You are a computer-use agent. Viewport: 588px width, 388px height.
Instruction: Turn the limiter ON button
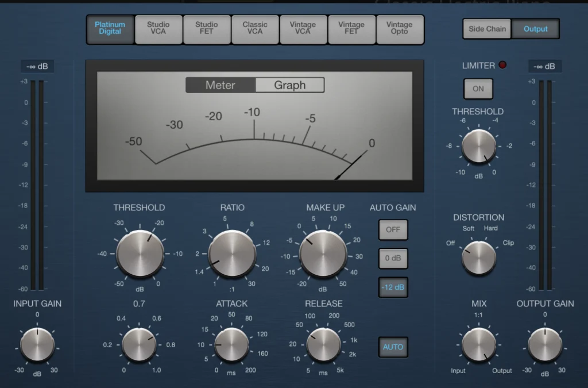478,89
